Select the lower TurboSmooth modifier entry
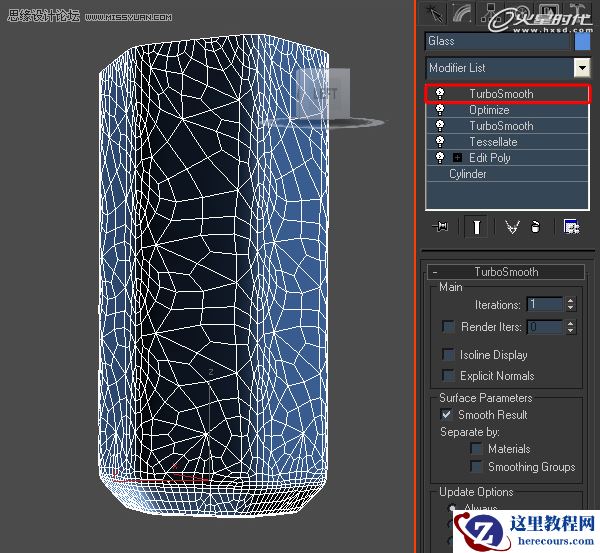 point(501,126)
